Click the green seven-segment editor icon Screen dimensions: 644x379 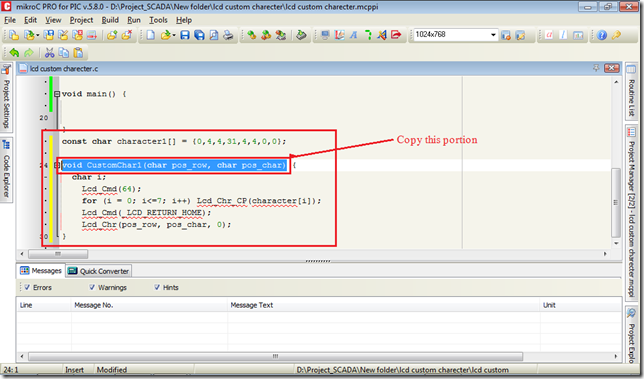368,35
